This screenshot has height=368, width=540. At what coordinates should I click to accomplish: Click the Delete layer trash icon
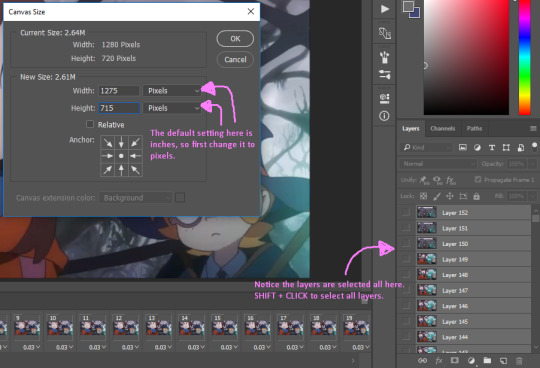[519, 360]
